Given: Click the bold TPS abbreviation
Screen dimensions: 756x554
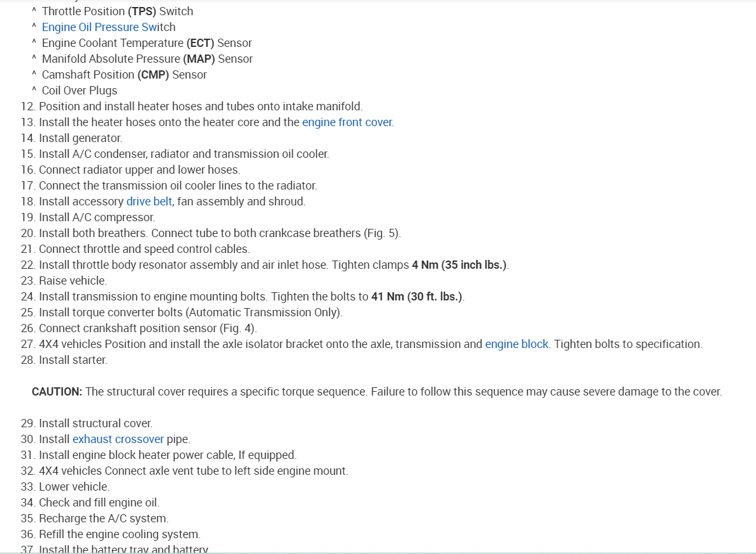Looking at the screenshot, I should 143,11.
